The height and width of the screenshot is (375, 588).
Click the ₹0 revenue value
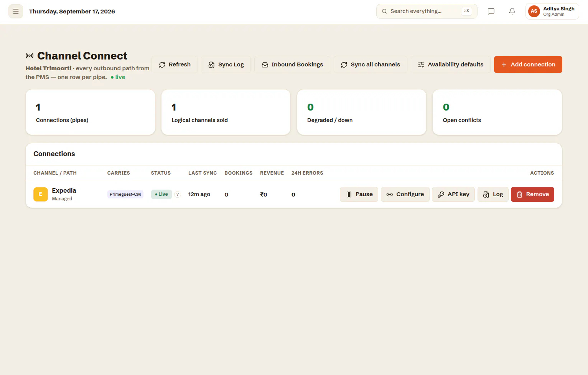(264, 194)
